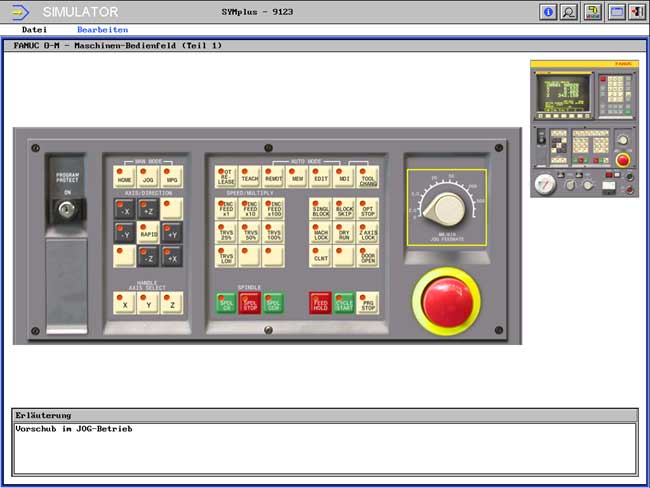Click the magnifier search icon in toolbar
Image resolution: width=650 pixels, height=488 pixels.
point(569,12)
